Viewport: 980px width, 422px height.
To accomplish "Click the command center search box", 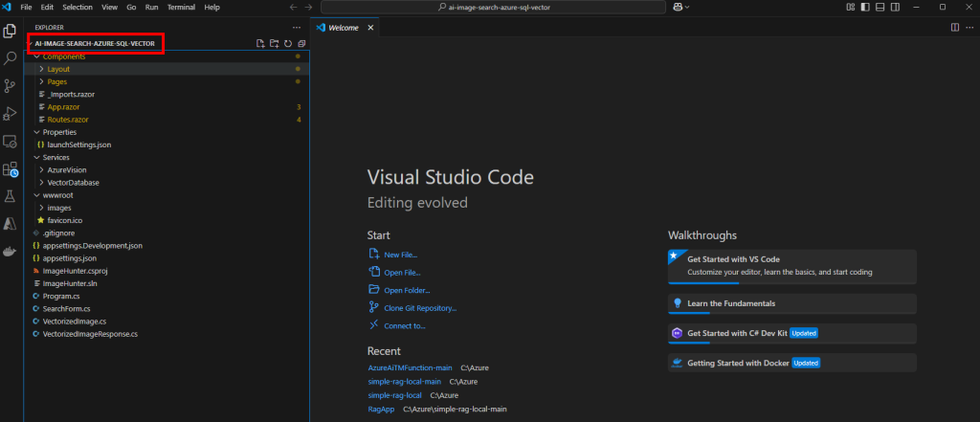I will (493, 7).
